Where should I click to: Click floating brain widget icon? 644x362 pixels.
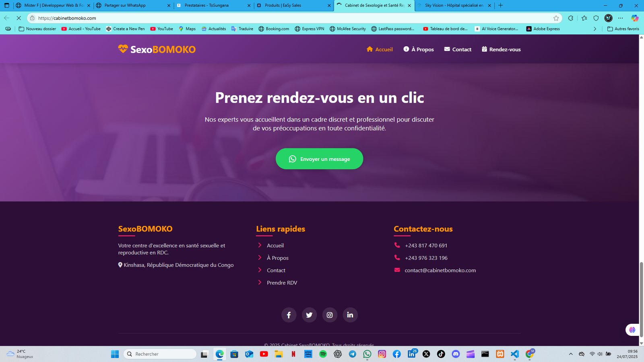(632, 330)
